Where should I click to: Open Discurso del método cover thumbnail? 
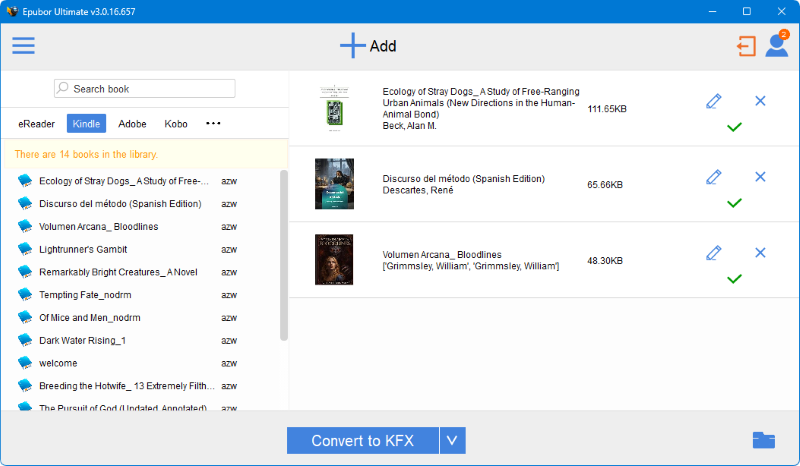pyautogui.click(x=334, y=184)
